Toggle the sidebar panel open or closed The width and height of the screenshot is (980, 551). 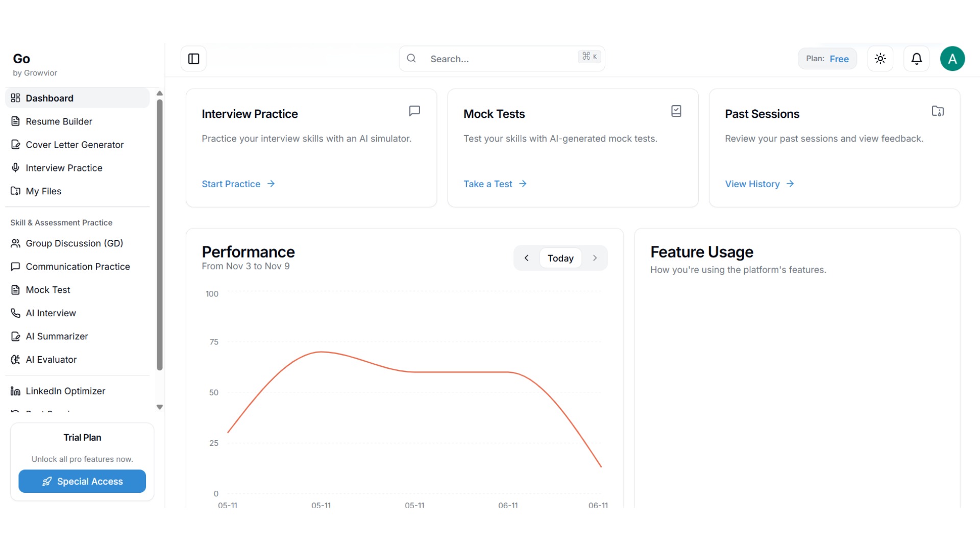193,58
